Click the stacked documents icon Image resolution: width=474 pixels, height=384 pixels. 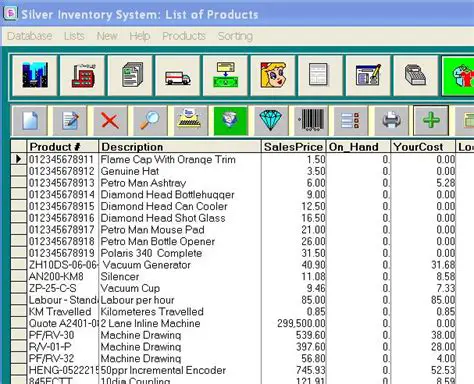pos(130,76)
